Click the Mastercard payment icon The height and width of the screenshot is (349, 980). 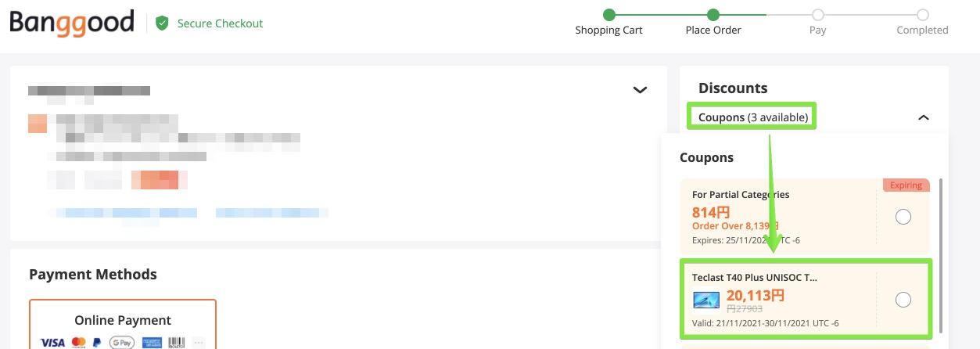pyautogui.click(x=78, y=343)
